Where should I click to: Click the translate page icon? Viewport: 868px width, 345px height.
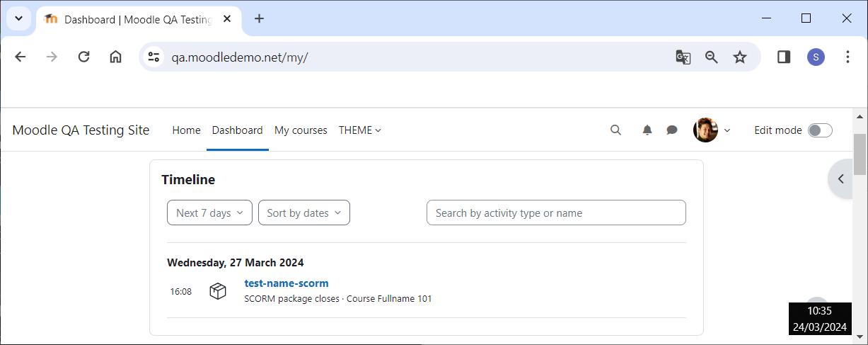(x=683, y=57)
